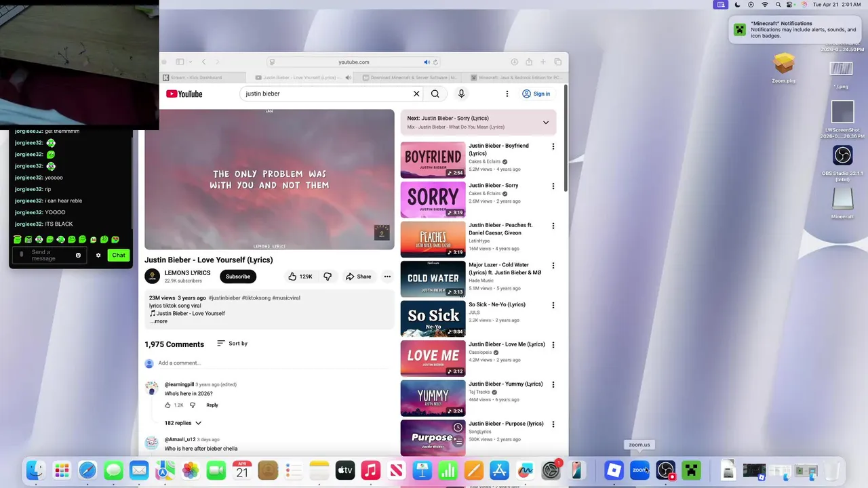Open Zoom.pkg file on desktop
The height and width of the screenshot is (488, 868).
(784, 68)
